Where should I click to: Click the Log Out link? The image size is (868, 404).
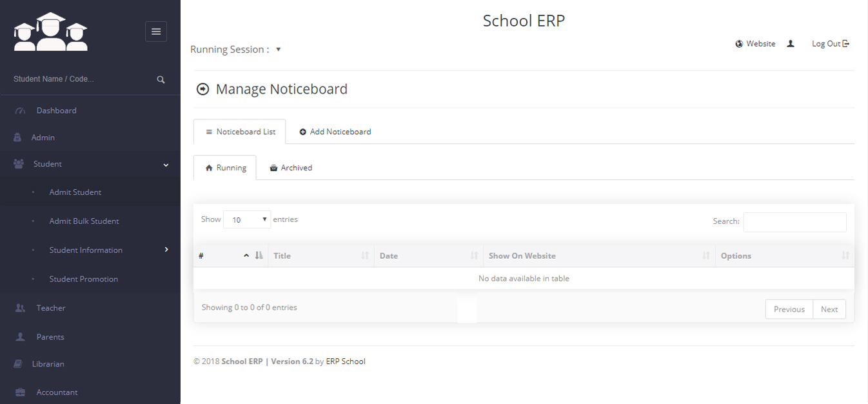tap(830, 44)
